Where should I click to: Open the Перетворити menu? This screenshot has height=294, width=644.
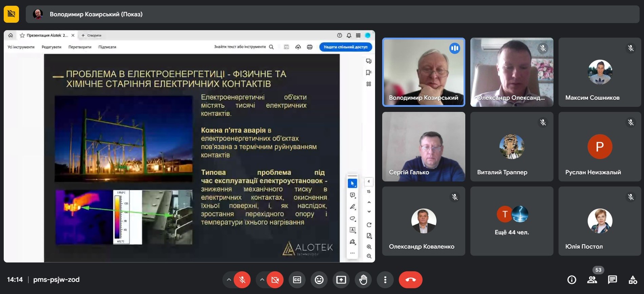[80, 47]
